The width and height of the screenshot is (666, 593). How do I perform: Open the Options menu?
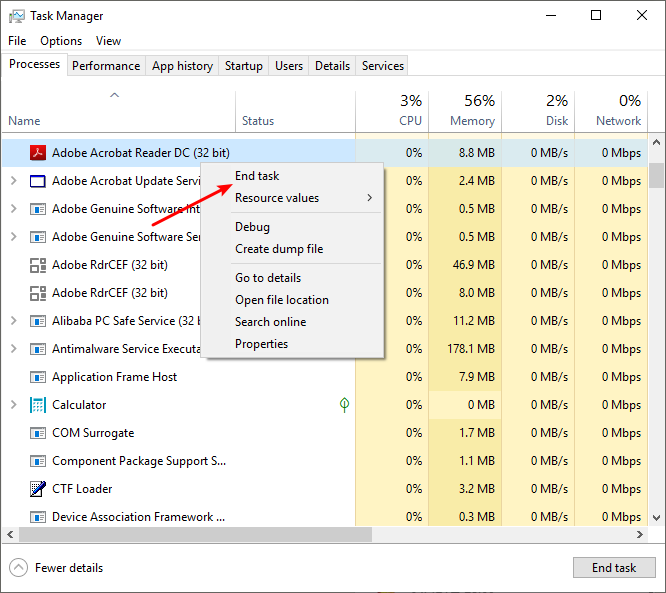point(61,41)
